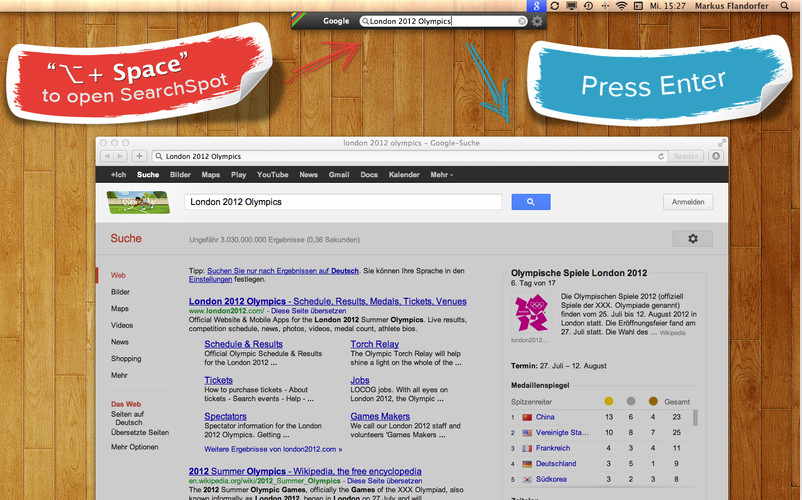The height and width of the screenshot is (500, 802).
Task: Add bookmark with plus button
Action: [x=139, y=156]
